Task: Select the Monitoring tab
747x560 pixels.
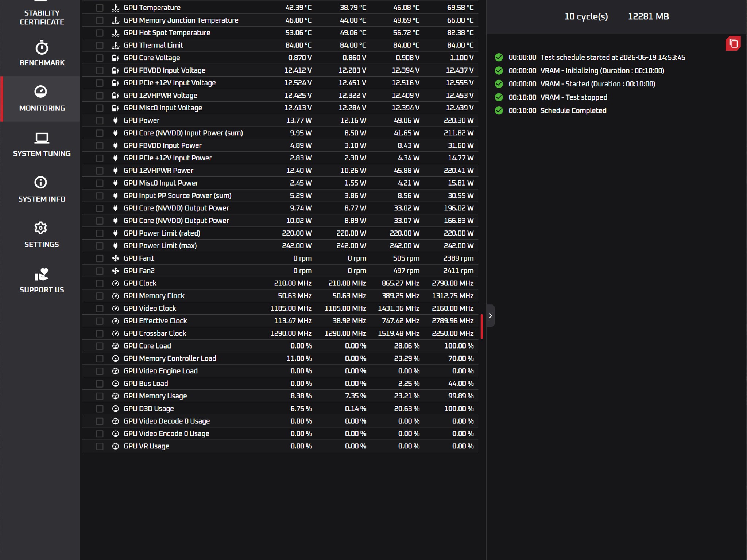Action: click(x=41, y=99)
